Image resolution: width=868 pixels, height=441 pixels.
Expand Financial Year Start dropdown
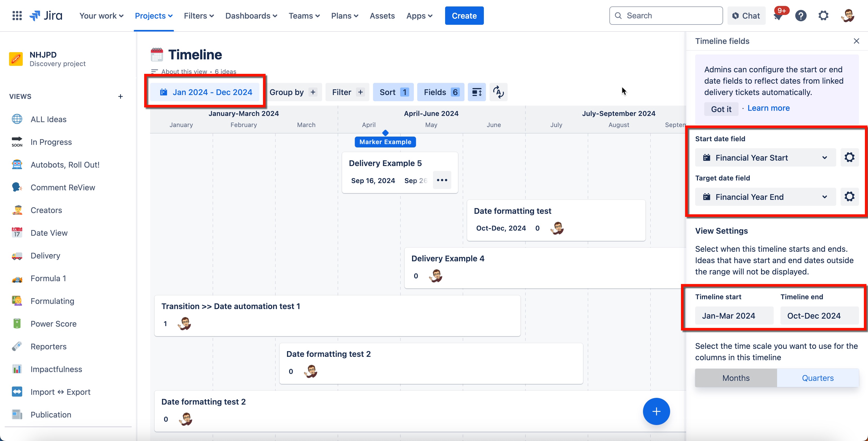765,158
